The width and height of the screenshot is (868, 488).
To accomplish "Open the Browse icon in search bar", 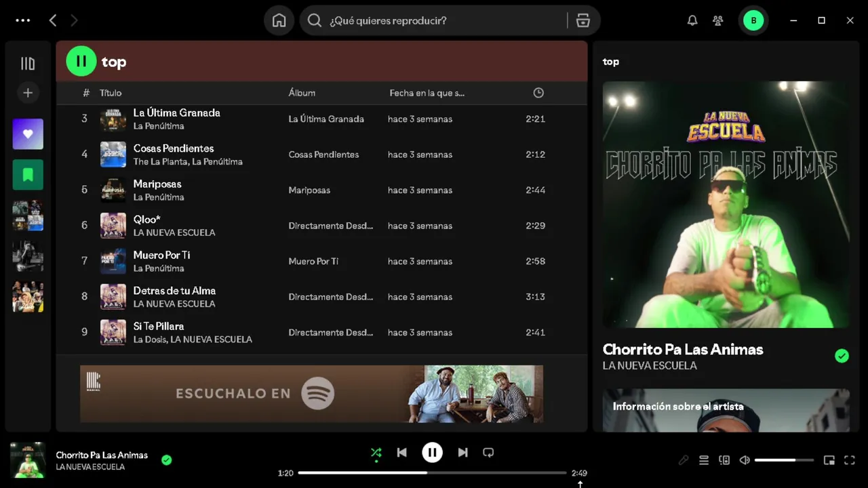I will tap(583, 20).
